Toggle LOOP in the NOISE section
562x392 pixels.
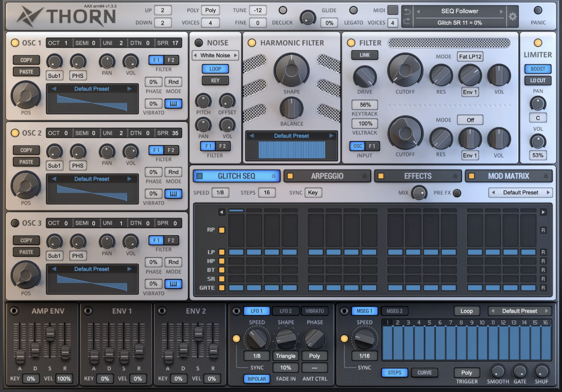215,69
